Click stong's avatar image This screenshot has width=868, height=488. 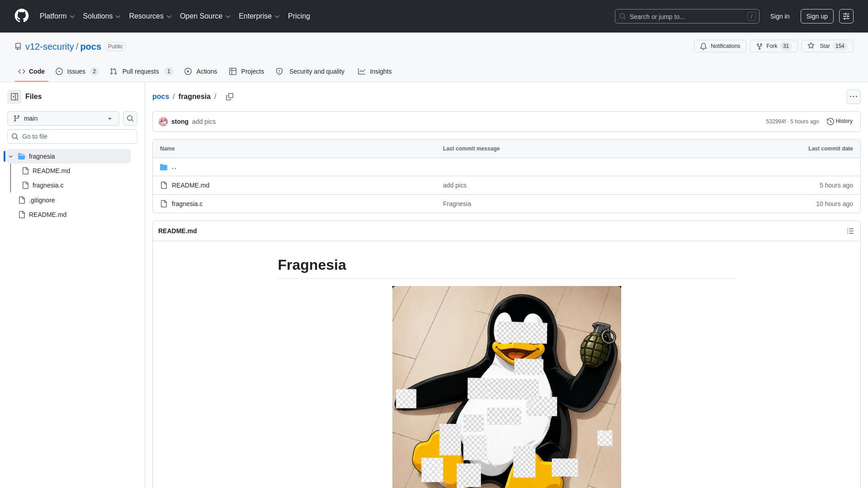click(163, 122)
